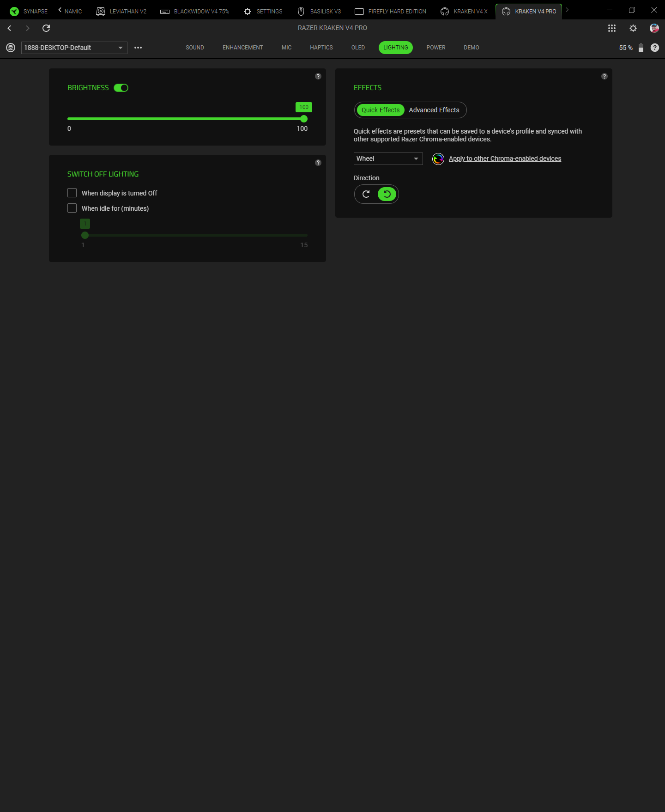Enable 'When idle for (minutes)' checkbox
This screenshot has height=812, width=665.
coord(72,208)
